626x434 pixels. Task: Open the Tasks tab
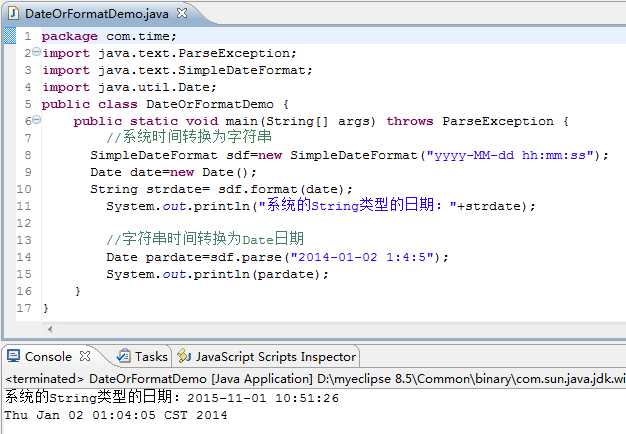[151, 356]
